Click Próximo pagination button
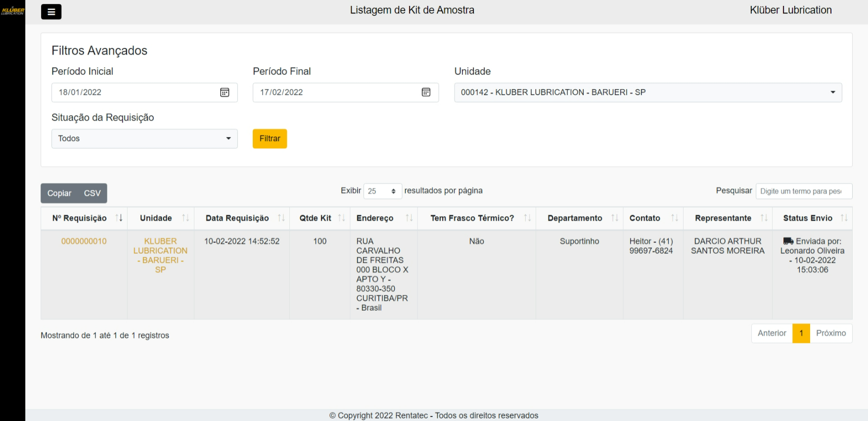Screen dimensions: 868x421 (x=831, y=333)
